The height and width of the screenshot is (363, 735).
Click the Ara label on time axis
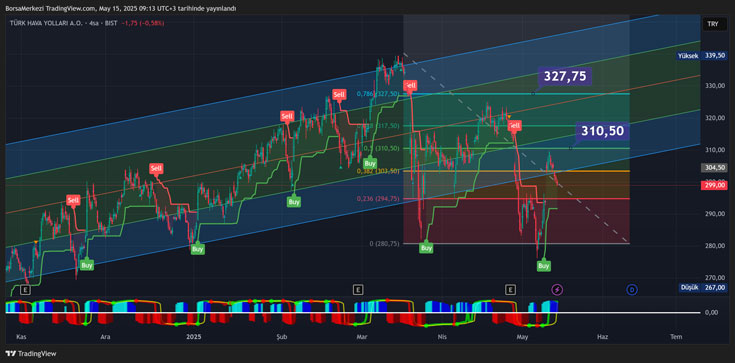[106, 337]
